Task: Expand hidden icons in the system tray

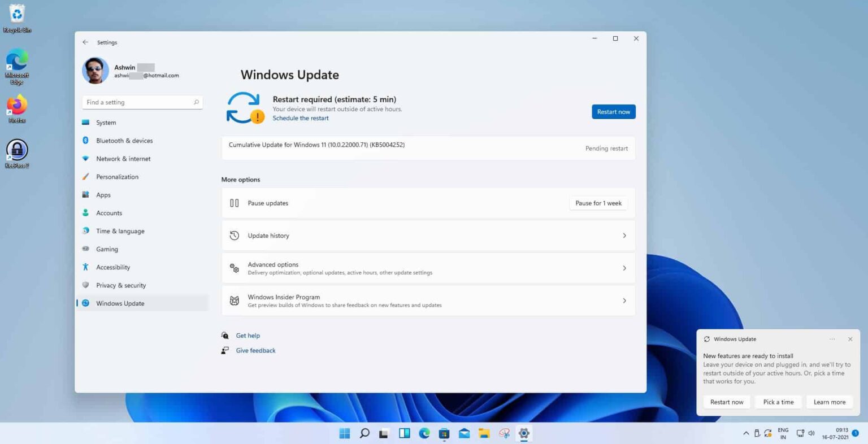Action: (745, 433)
